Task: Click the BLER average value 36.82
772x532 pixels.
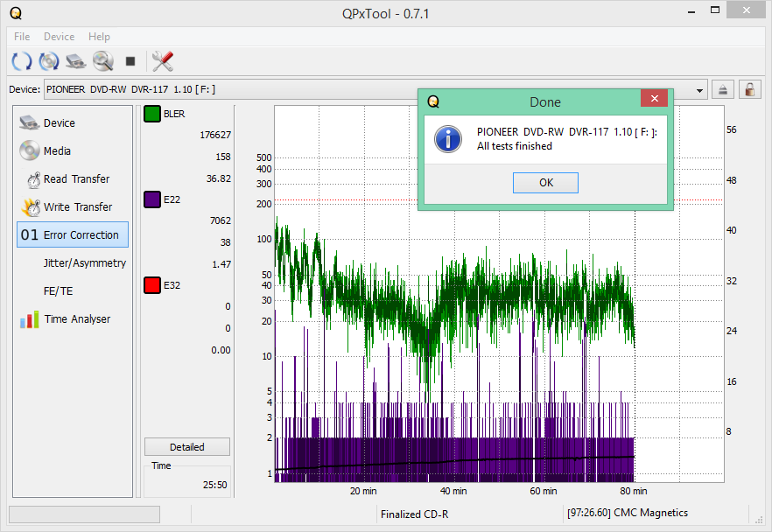Action: click(219, 178)
